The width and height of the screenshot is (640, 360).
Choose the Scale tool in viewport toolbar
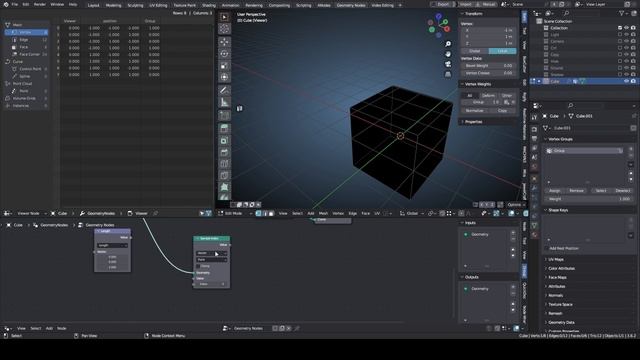[224, 65]
